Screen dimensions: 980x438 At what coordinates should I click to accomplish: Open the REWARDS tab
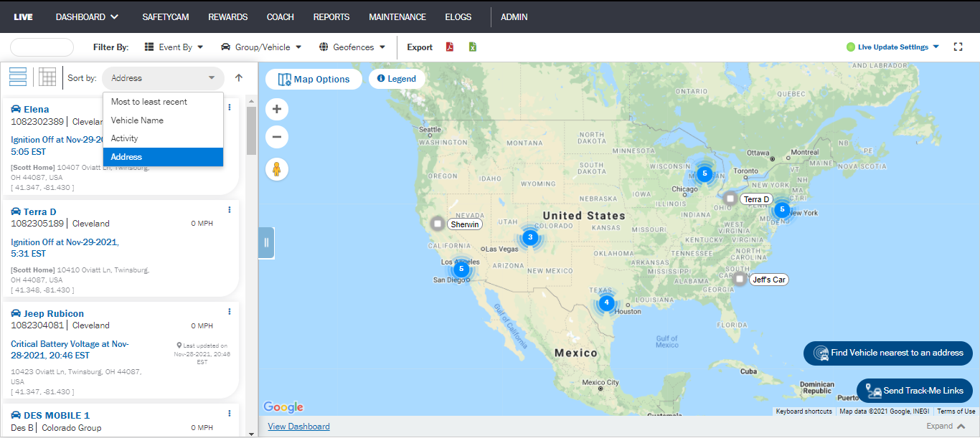tap(228, 16)
